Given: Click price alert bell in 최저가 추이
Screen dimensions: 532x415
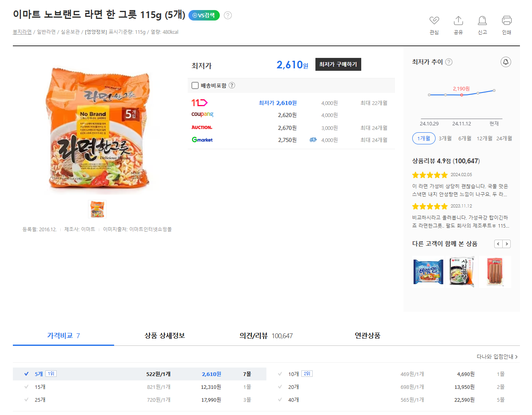Looking at the screenshot, I should 506,62.
